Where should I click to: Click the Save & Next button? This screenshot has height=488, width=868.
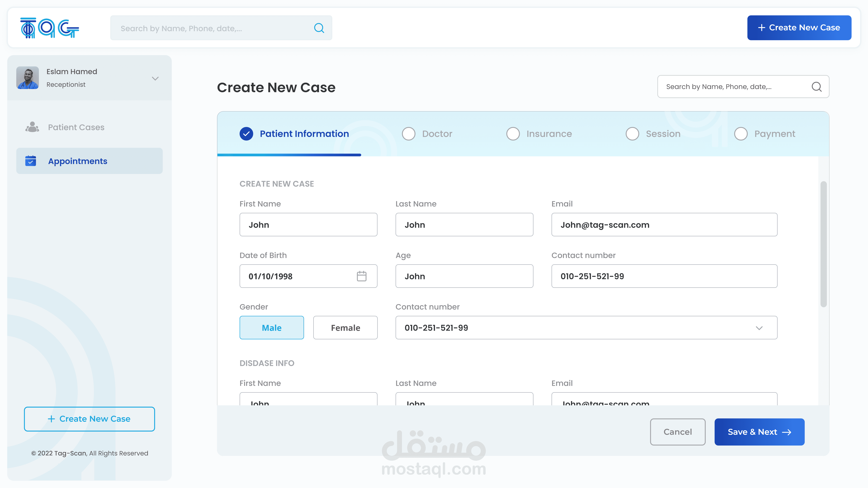[759, 432]
